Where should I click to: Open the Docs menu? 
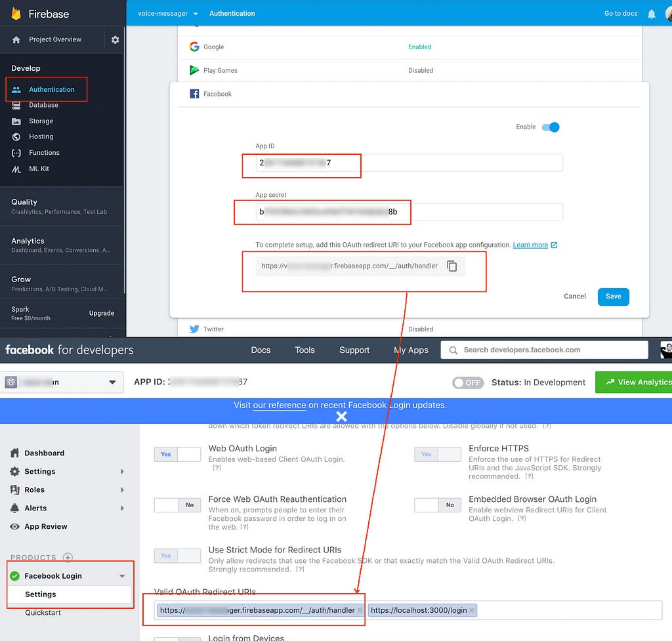click(x=261, y=350)
